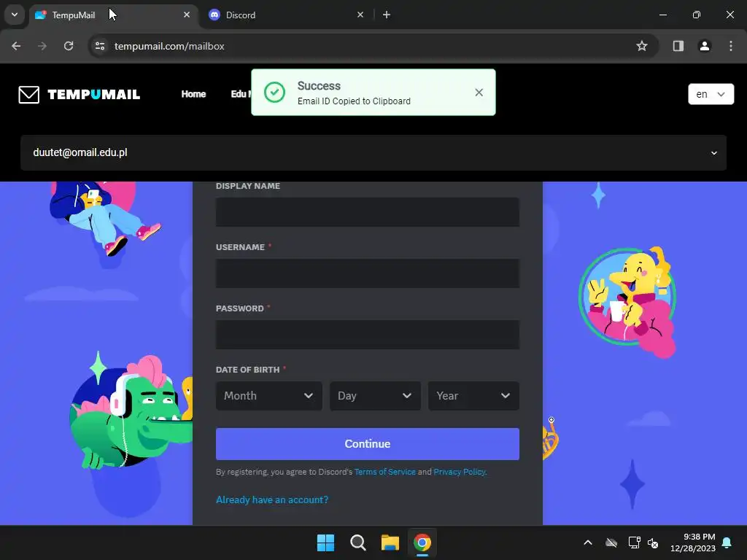Click the Username input field
The width and height of the screenshot is (747, 560).
coord(368,273)
